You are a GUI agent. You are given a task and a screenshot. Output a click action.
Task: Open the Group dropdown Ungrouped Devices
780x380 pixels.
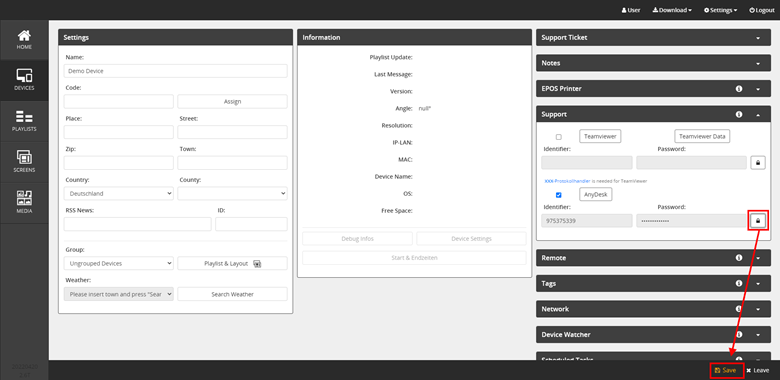pos(118,263)
